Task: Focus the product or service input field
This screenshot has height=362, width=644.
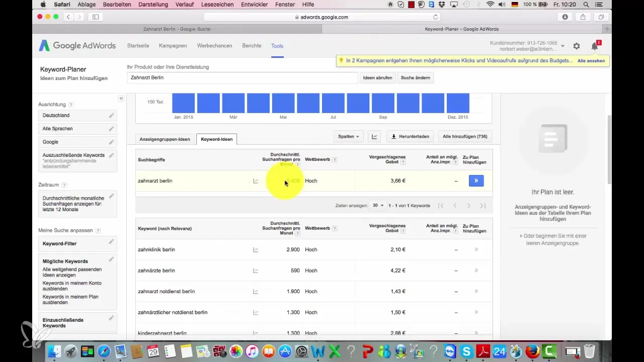Action: pos(243,78)
